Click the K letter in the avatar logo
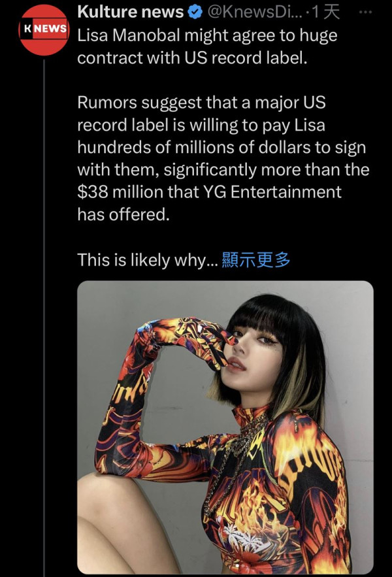 click(x=27, y=29)
